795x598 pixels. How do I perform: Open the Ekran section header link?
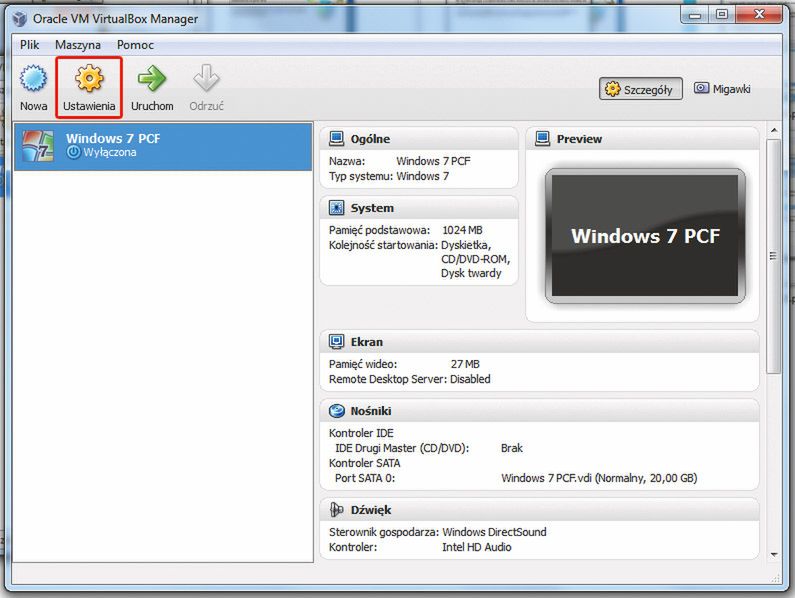tap(367, 342)
